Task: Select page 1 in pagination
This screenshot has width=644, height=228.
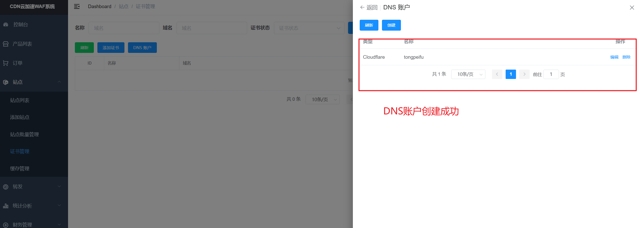Action: tap(510, 74)
